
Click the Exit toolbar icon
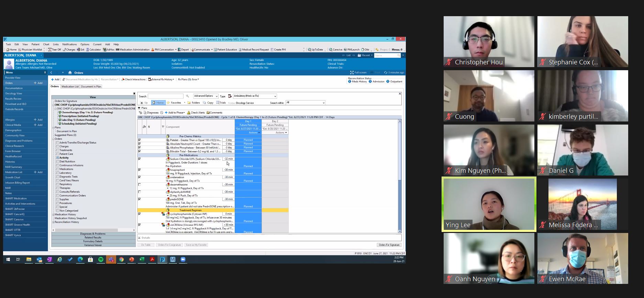[x=81, y=50]
